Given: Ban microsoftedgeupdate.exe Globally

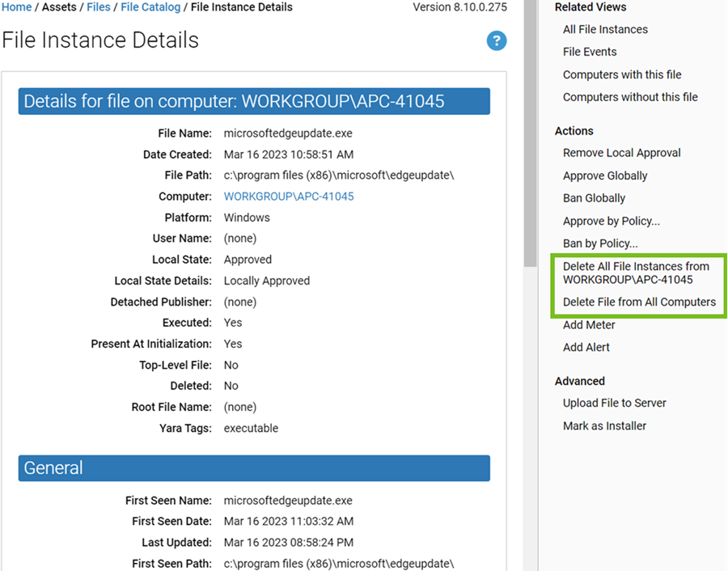Looking at the screenshot, I should (594, 198).
